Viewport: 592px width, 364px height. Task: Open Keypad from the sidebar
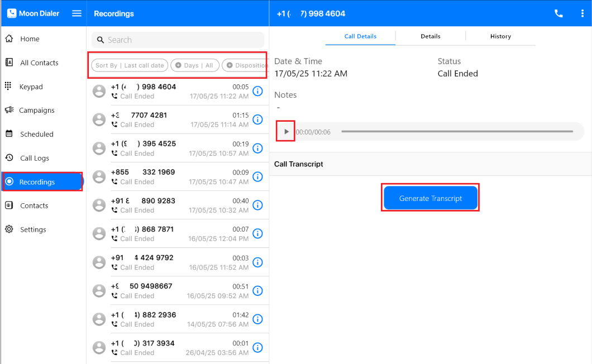[x=31, y=87]
